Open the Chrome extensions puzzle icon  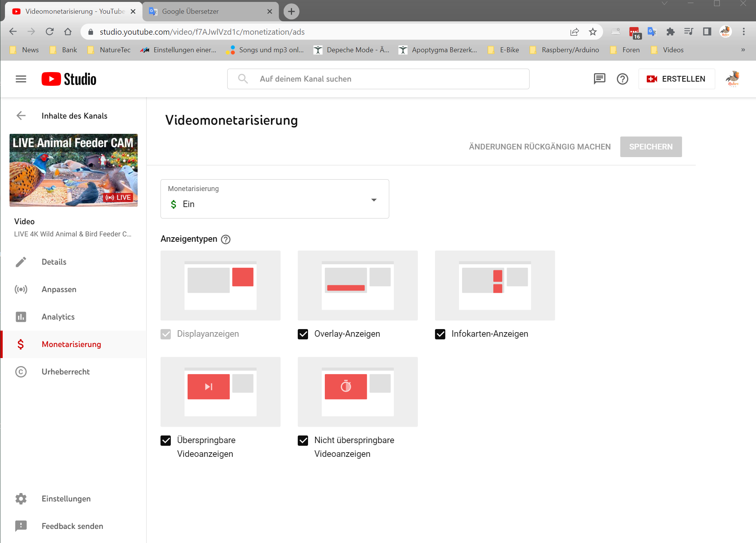point(670,32)
